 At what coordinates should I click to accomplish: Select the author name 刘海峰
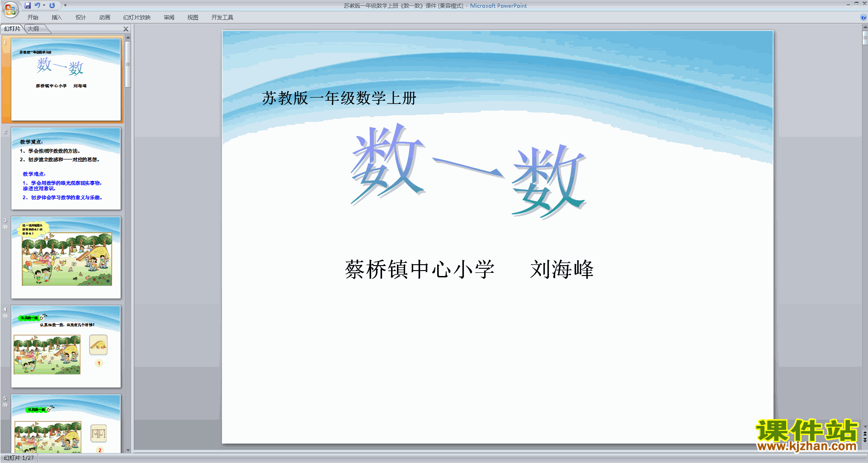tap(562, 270)
